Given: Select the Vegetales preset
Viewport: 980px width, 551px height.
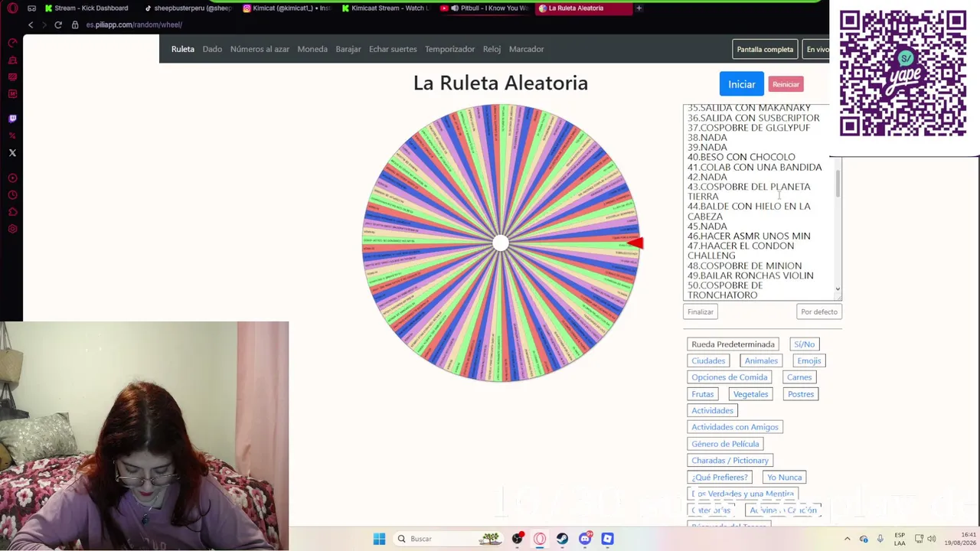Looking at the screenshot, I should click(x=750, y=394).
